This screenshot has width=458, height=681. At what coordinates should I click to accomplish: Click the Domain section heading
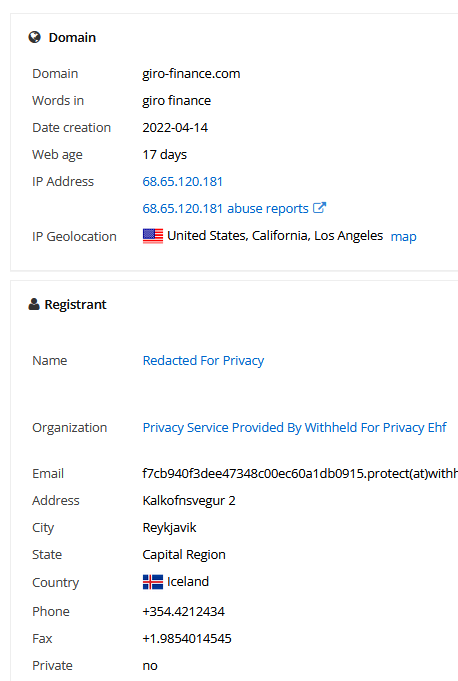click(72, 37)
